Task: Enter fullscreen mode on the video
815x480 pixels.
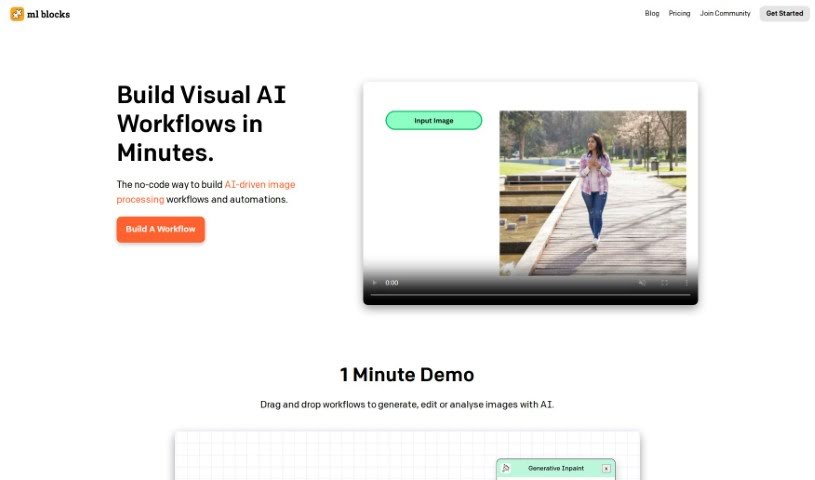Action: click(x=664, y=283)
